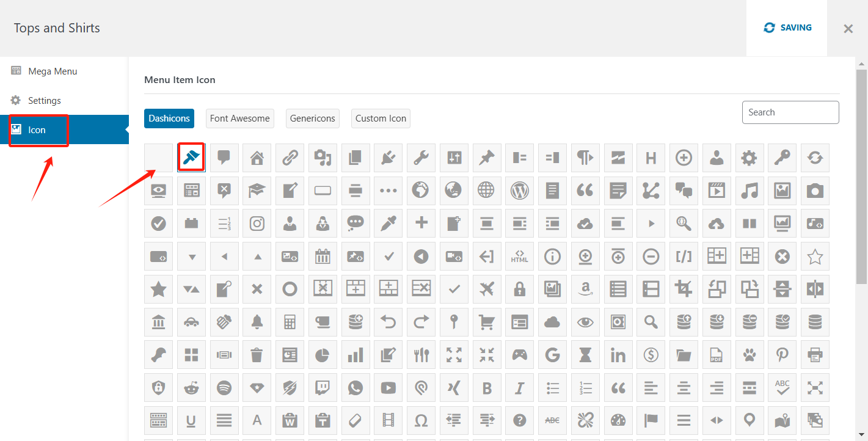The height and width of the screenshot is (441, 868).
Task: Open the Custom Icon tab
Action: tap(381, 118)
